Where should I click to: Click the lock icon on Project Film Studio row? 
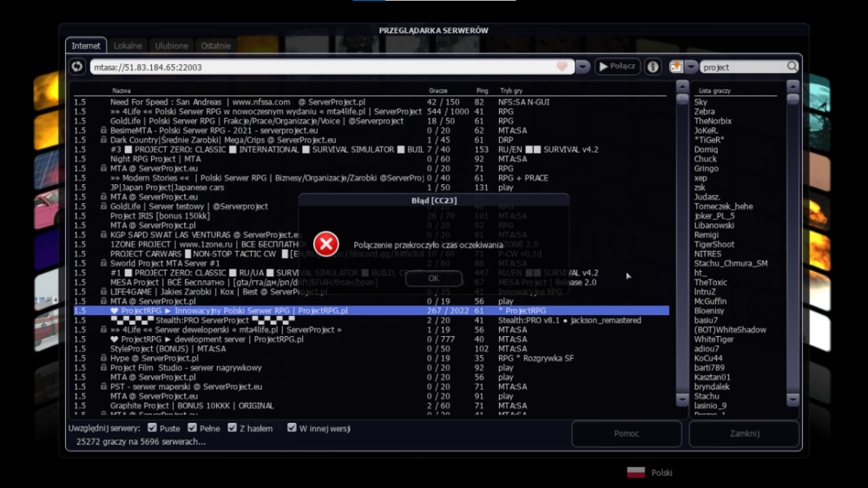[103, 367]
